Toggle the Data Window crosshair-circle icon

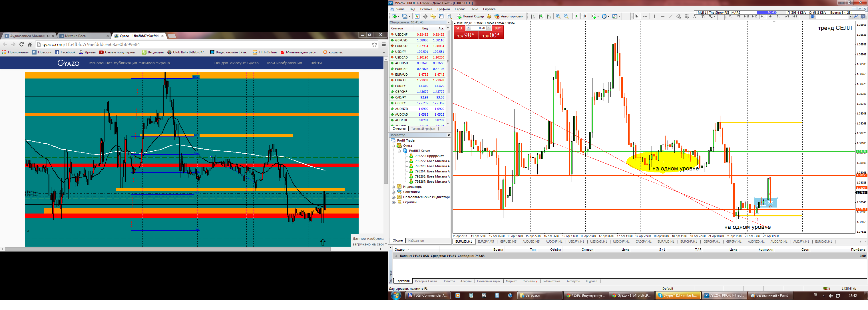click(425, 16)
